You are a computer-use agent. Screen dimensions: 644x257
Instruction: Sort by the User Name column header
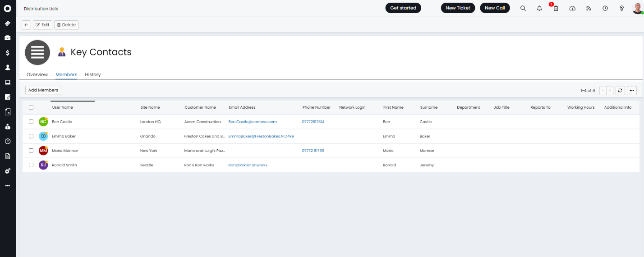62,107
